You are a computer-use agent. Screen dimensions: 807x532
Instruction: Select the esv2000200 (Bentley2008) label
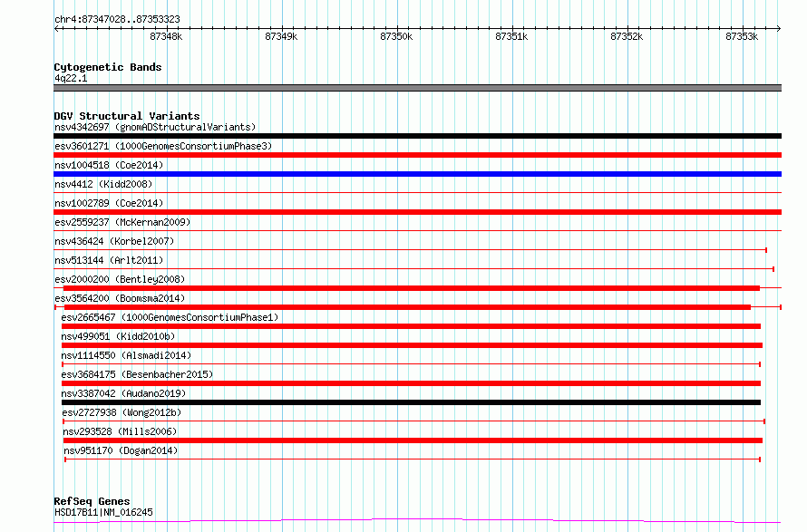(120, 279)
